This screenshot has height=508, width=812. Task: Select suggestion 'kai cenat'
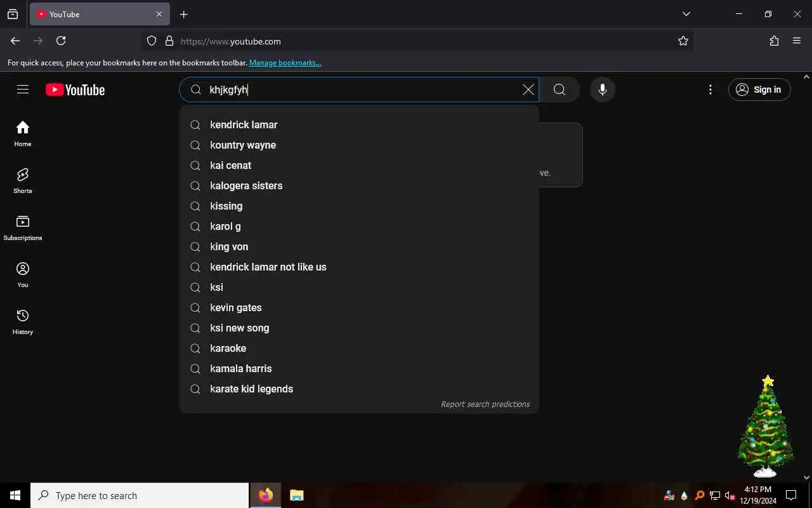point(359,165)
